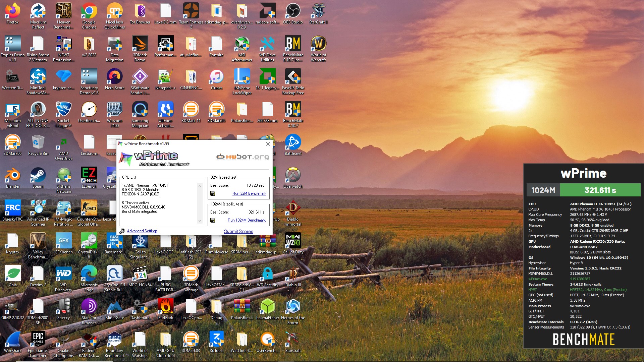Open FurMark desktop icon
The width and height of the screenshot is (644, 362).
166,309
